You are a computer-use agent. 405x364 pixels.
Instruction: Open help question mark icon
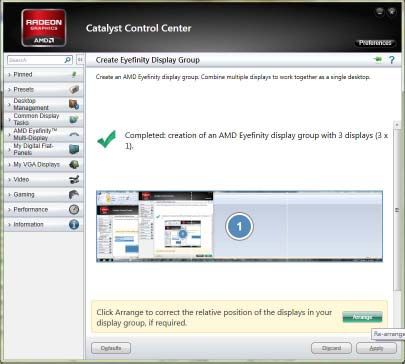click(392, 60)
